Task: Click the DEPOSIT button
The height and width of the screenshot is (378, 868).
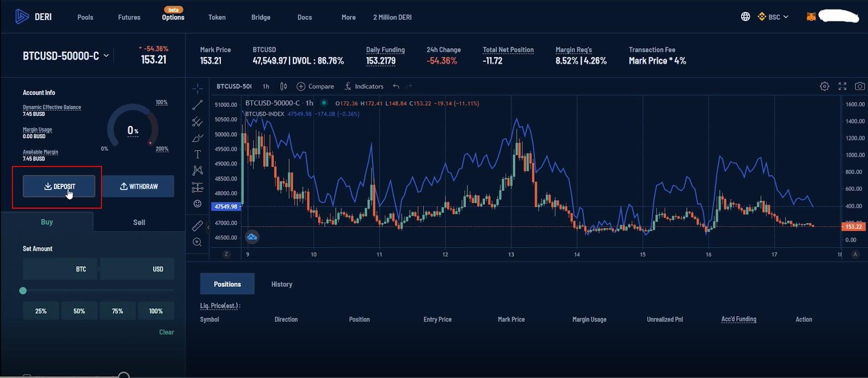Action: click(x=59, y=187)
